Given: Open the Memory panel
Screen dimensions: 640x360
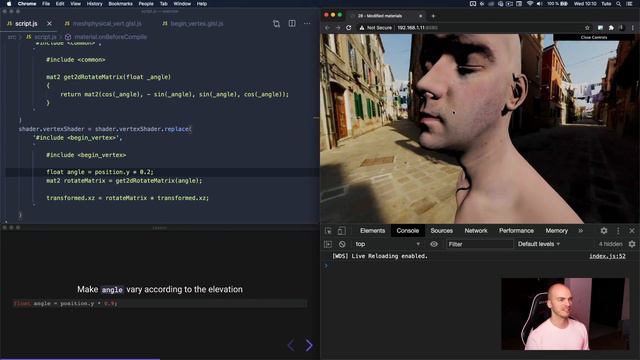Looking at the screenshot, I should [x=556, y=231].
